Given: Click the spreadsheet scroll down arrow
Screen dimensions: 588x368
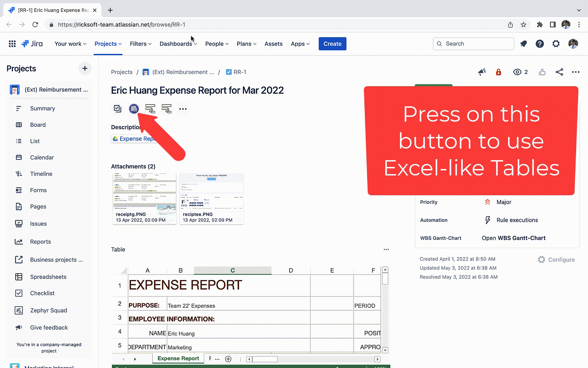Looking at the screenshot, I should pyautogui.click(x=385, y=350).
